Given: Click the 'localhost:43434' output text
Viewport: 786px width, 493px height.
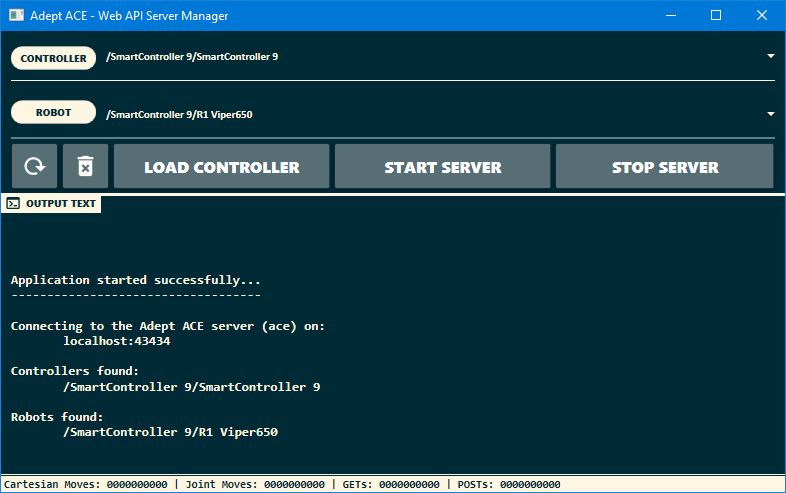Looking at the screenshot, I should pyautogui.click(x=117, y=341).
